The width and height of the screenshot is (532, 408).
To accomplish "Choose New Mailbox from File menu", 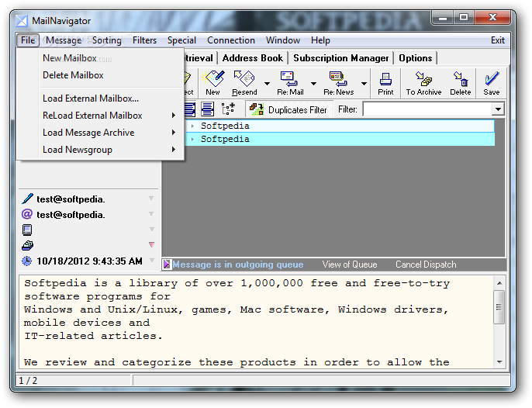I will (101, 58).
